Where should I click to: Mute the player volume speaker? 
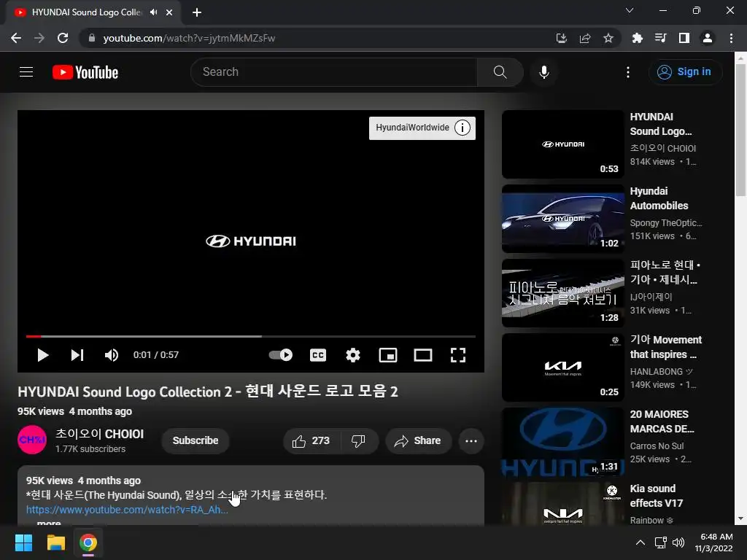click(x=112, y=355)
